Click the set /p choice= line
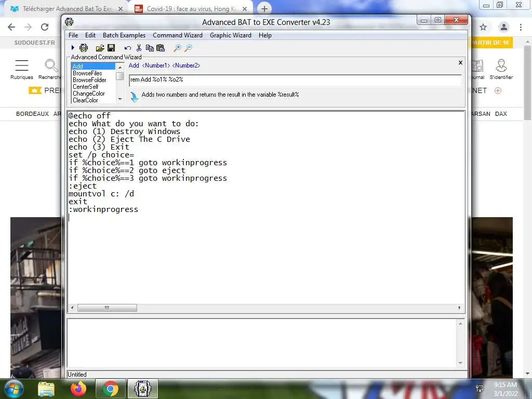 click(x=101, y=155)
